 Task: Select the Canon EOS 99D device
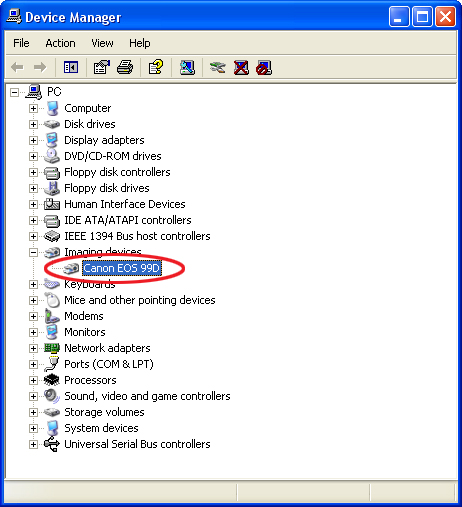point(122,268)
